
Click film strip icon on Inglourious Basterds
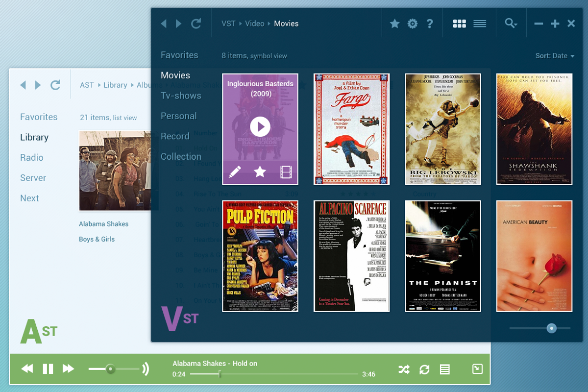click(286, 171)
